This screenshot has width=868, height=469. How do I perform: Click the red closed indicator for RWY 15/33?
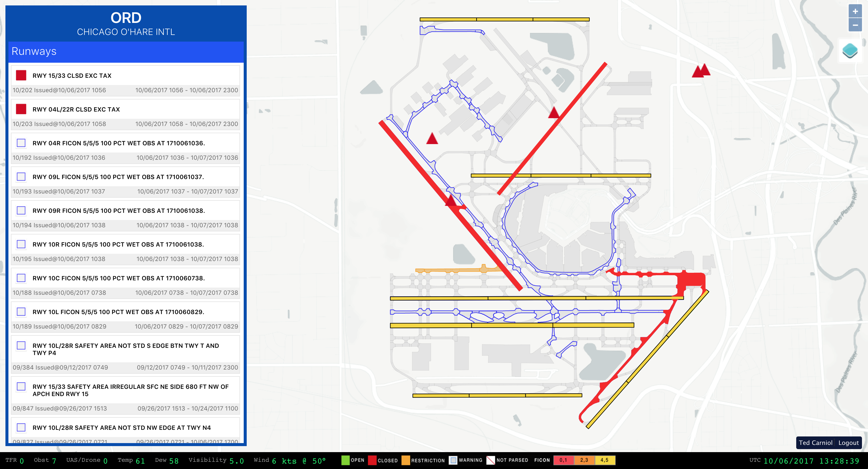21,75
